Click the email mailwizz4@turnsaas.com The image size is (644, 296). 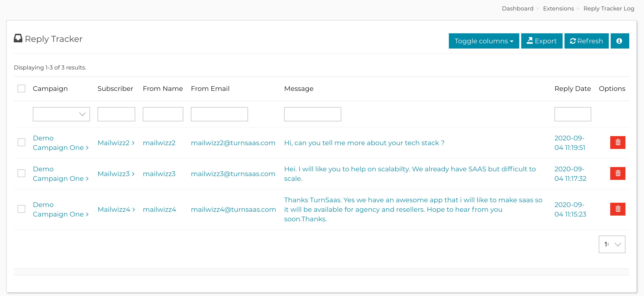[233, 209]
